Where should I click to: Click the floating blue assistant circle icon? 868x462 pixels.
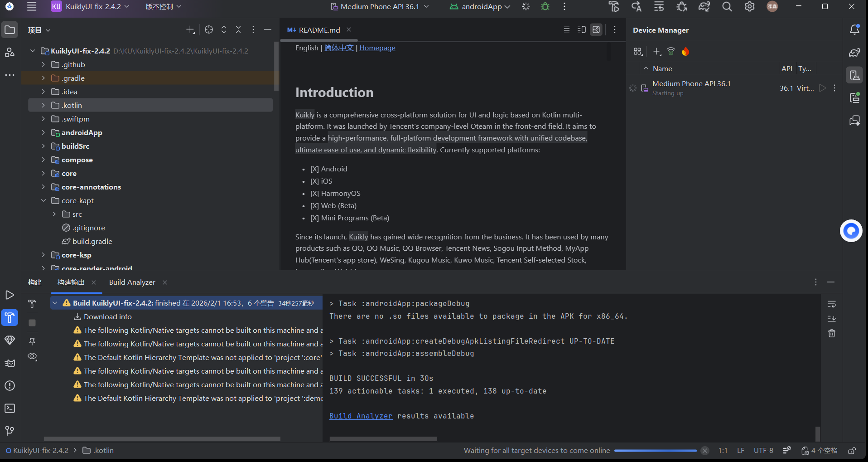851,231
